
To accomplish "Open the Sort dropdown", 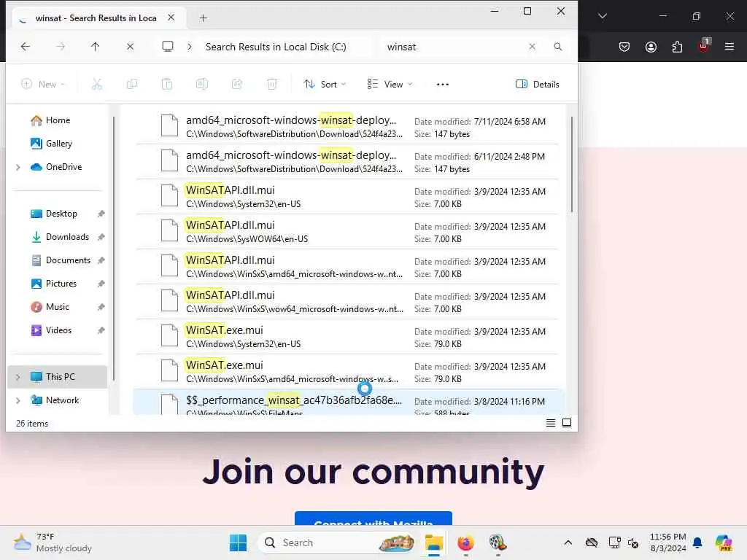I will point(325,85).
